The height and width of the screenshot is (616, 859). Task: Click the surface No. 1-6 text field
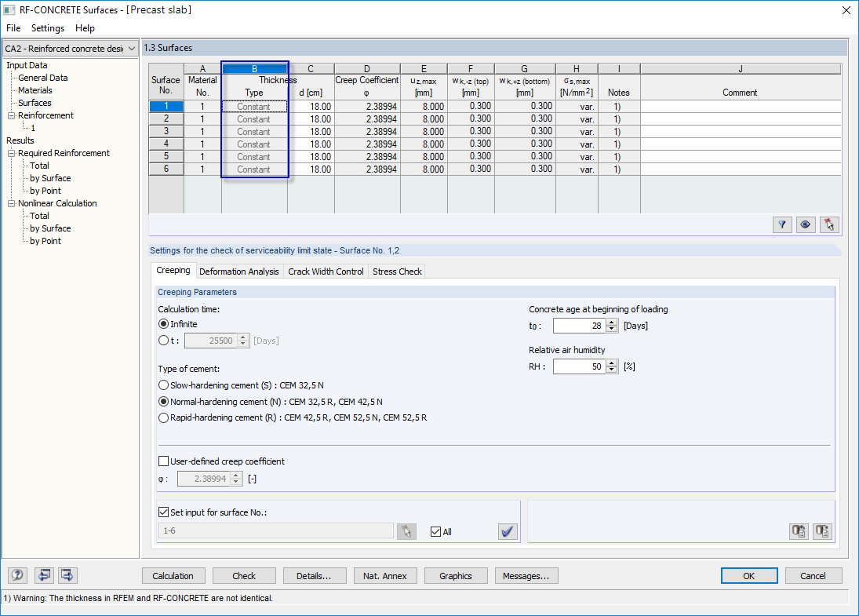click(275, 530)
